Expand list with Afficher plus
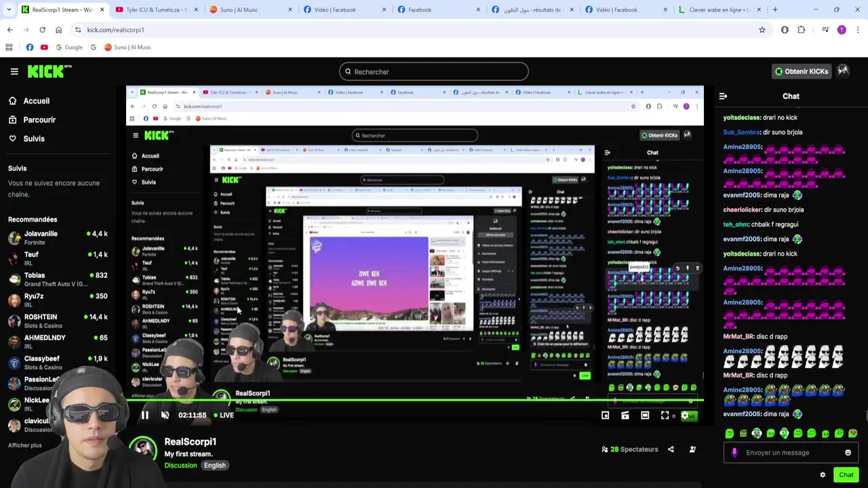The image size is (868, 488). (24, 445)
